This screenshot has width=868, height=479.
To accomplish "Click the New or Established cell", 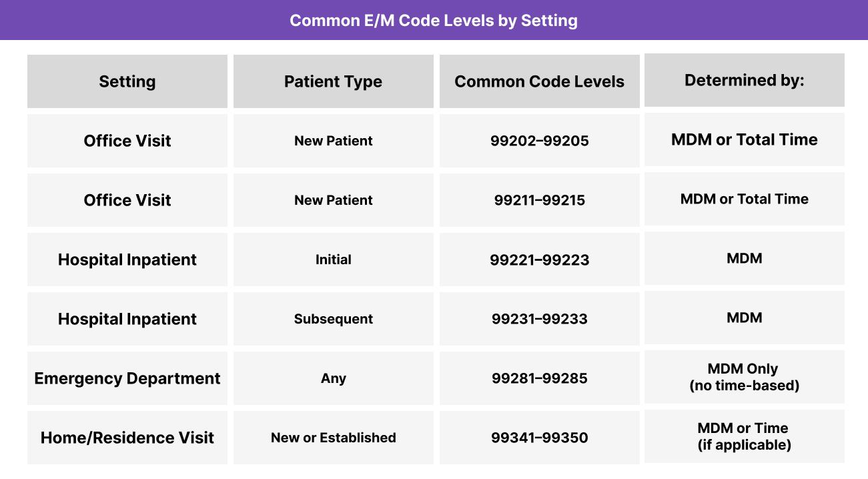I will 333,438.
